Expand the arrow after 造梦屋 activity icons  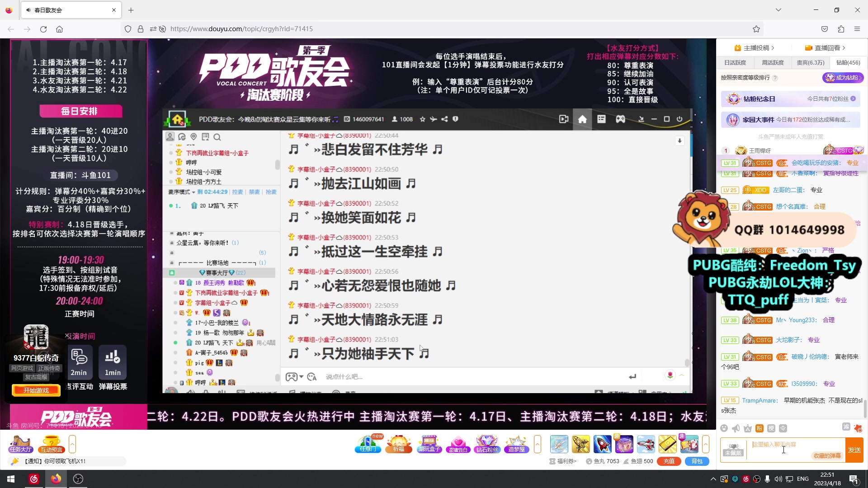click(x=538, y=444)
